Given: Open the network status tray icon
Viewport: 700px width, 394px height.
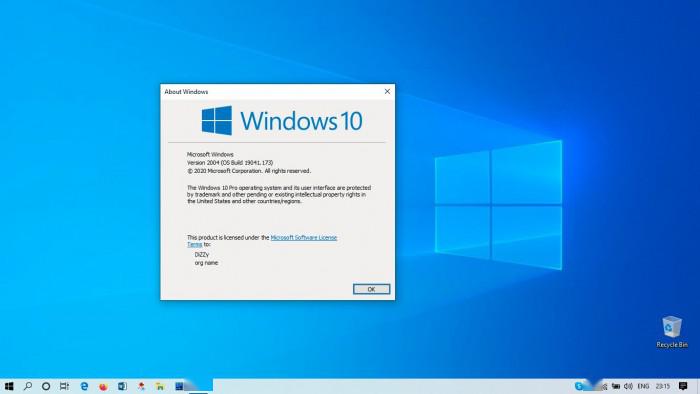Looking at the screenshot, I should 616,386.
